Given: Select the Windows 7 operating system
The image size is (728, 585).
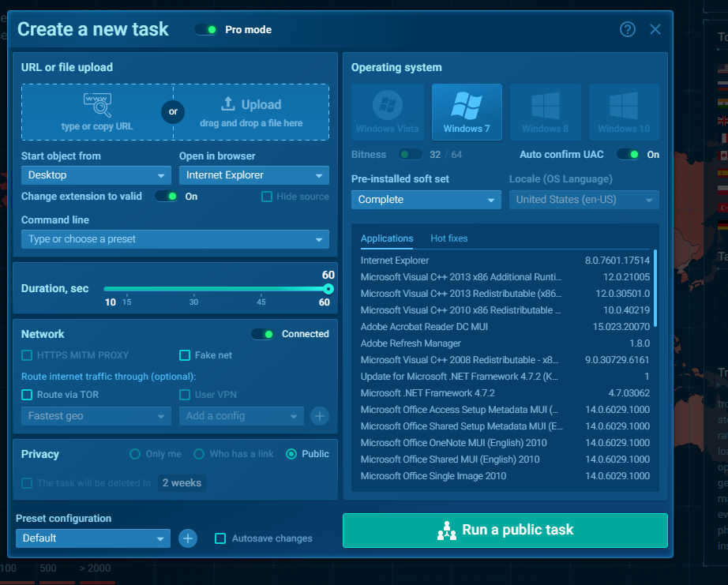Looking at the screenshot, I should [467, 112].
